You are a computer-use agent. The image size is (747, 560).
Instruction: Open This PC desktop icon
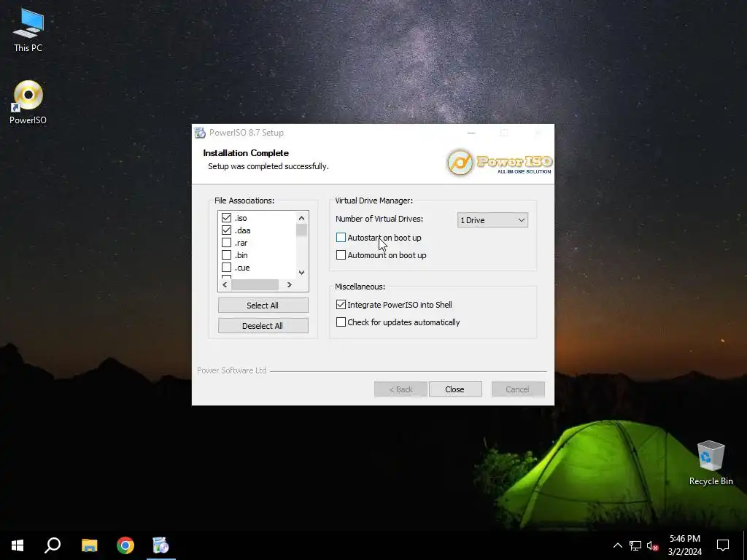(x=28, y=30)
